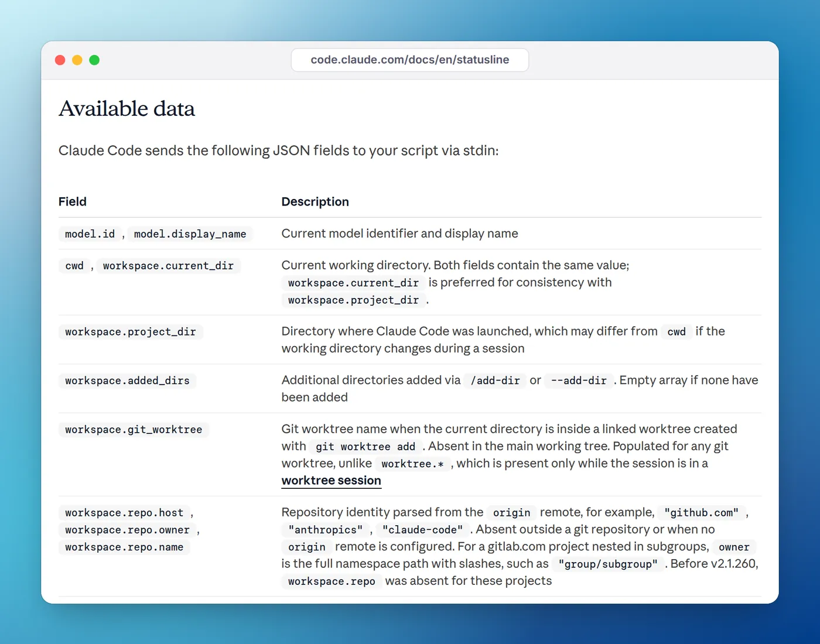Viewport: 820px width, 644px height.
Task: Click the --add-dir inline code
Action: [x=579, y=381]
